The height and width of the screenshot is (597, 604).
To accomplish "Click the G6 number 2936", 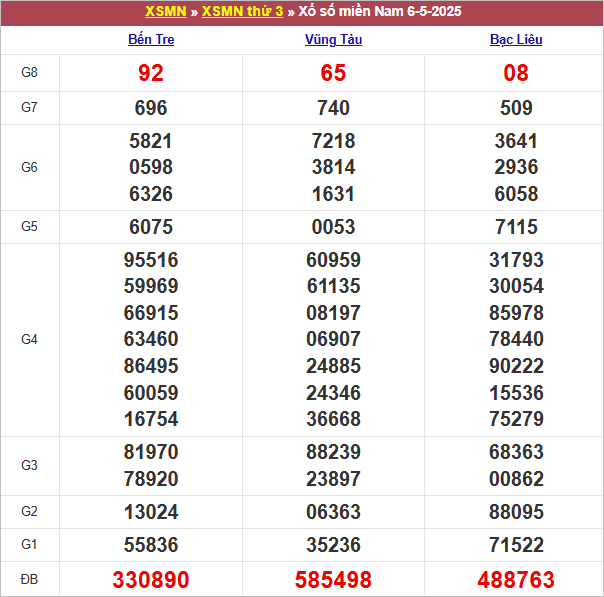I will click(516, 167).
